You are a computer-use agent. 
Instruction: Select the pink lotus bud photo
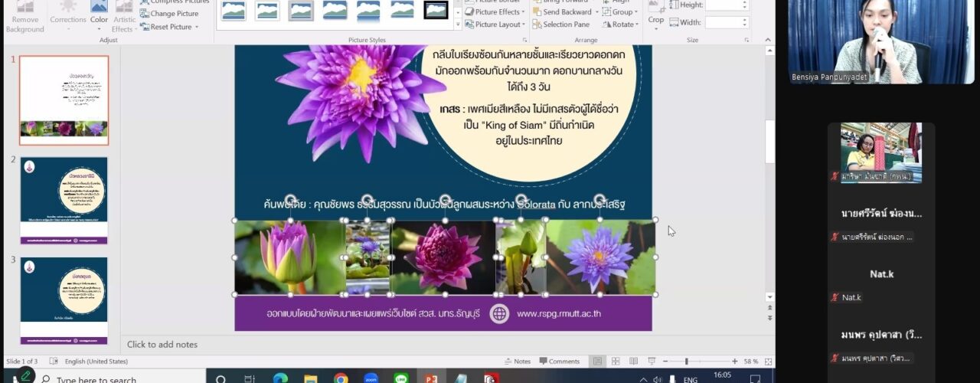click(x=289, y=257)
